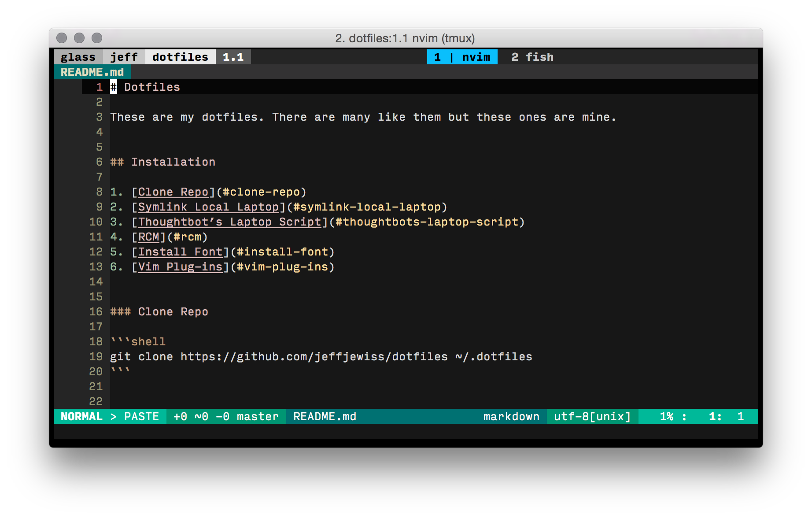Click line number 1 in the gutter
The image size is (812, 518).
tap(100, 87)
